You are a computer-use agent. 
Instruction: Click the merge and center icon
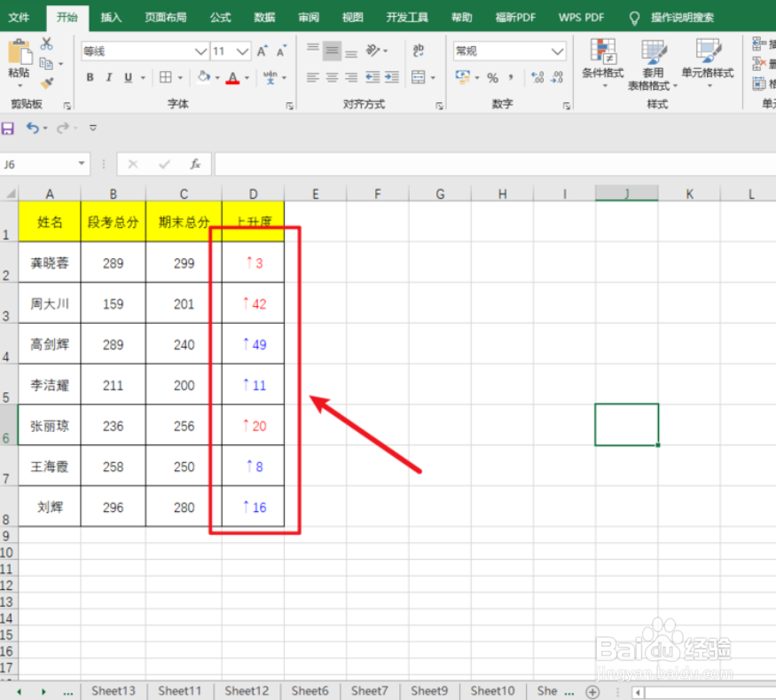coord(419,77)
